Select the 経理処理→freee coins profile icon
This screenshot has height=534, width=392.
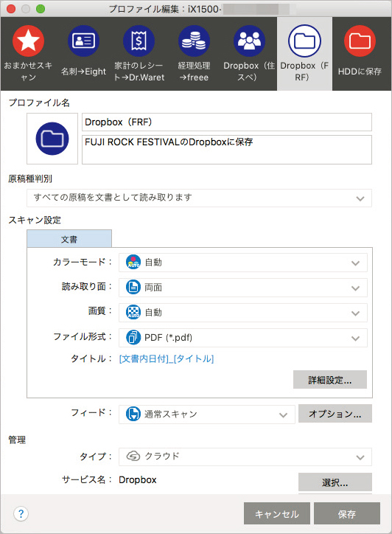tap(194, 41)
